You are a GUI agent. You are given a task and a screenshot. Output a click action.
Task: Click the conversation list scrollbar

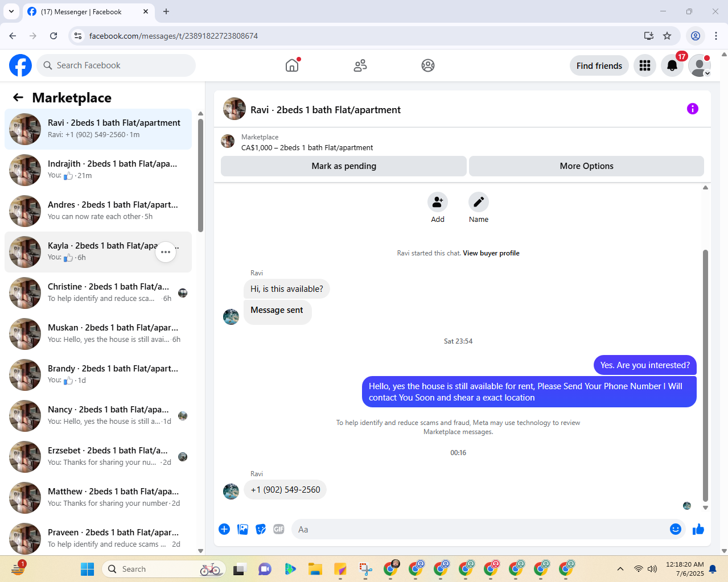point(200,175)
